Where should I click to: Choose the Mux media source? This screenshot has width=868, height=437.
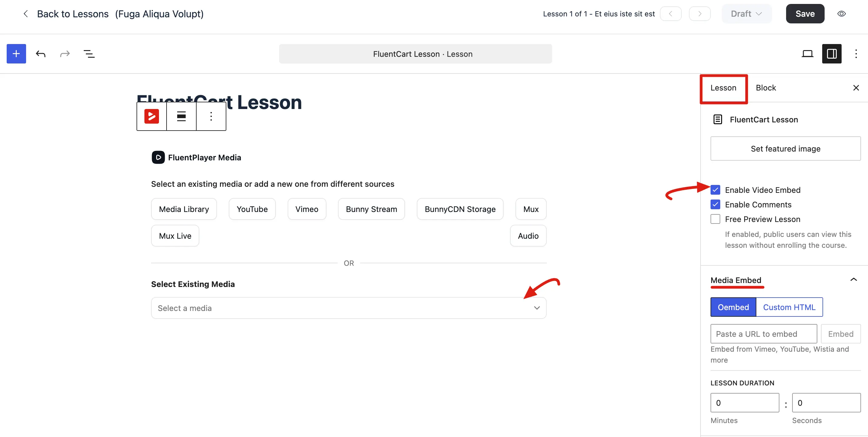[x=531, y=209]
